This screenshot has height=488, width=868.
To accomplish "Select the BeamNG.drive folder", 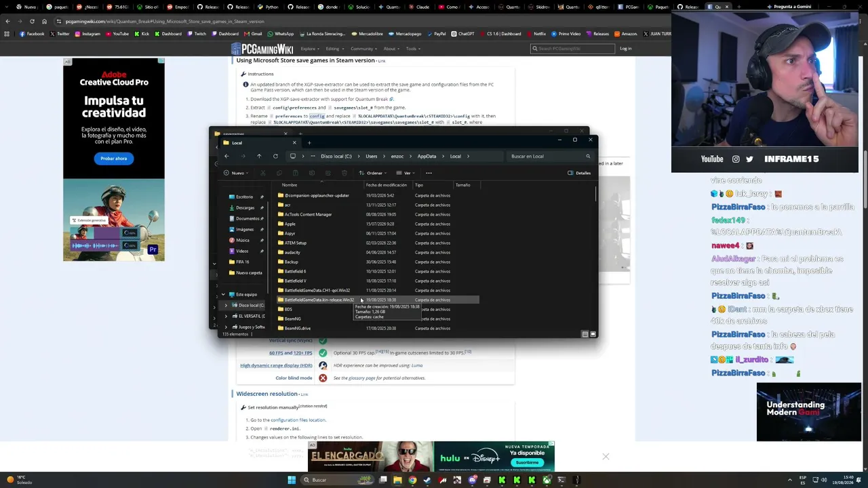I will click(x=297, y=329).
